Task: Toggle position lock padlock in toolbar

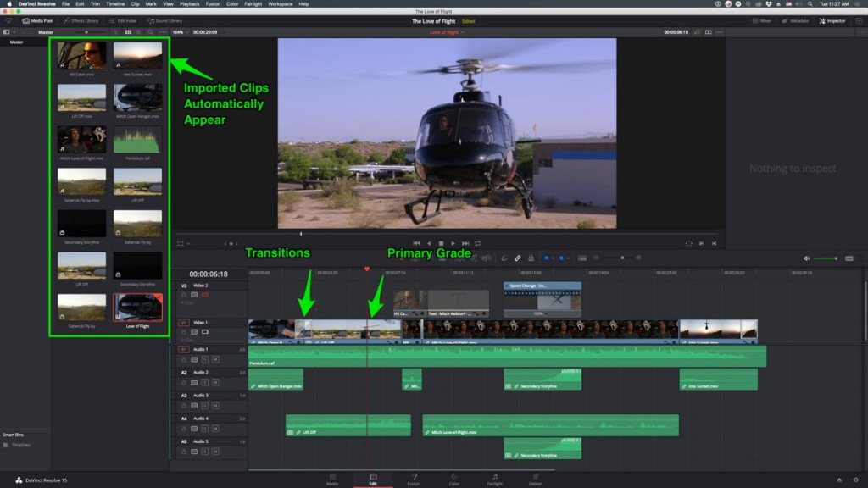Action: click(x=531, y=258)
